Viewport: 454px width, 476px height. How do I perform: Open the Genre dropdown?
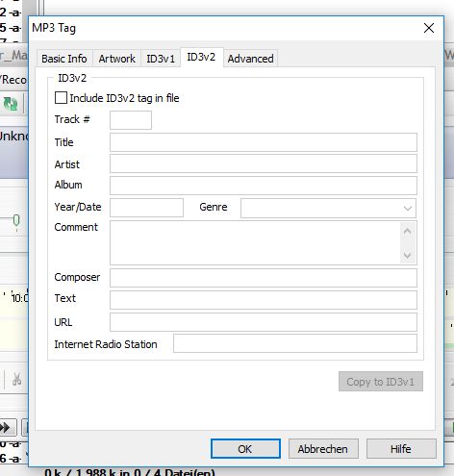coord(328,208)
